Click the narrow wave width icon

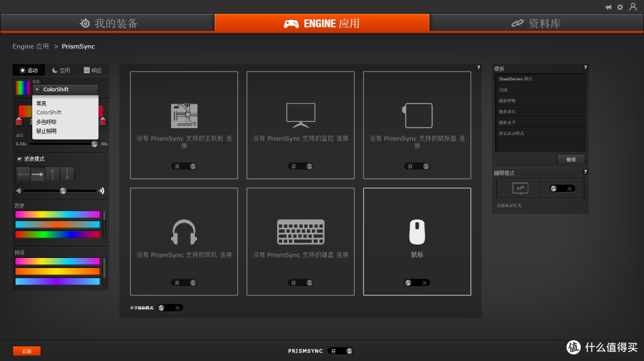(18, 191)
